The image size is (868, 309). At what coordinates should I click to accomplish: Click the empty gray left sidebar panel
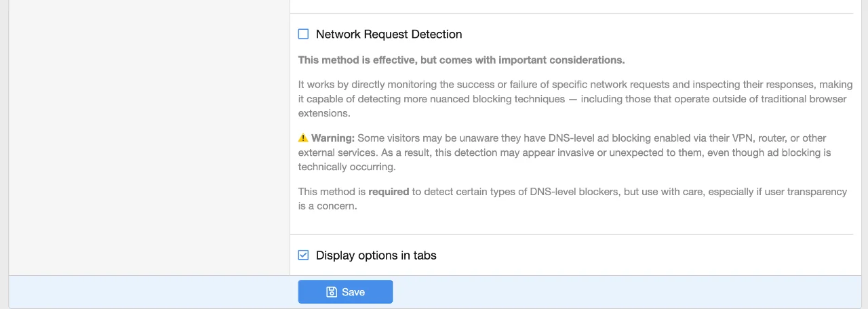click(149, 136)
